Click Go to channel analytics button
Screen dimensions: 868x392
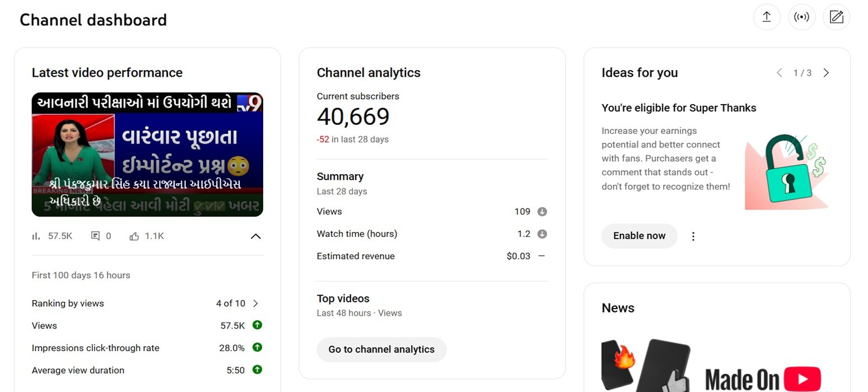point(381,349)
